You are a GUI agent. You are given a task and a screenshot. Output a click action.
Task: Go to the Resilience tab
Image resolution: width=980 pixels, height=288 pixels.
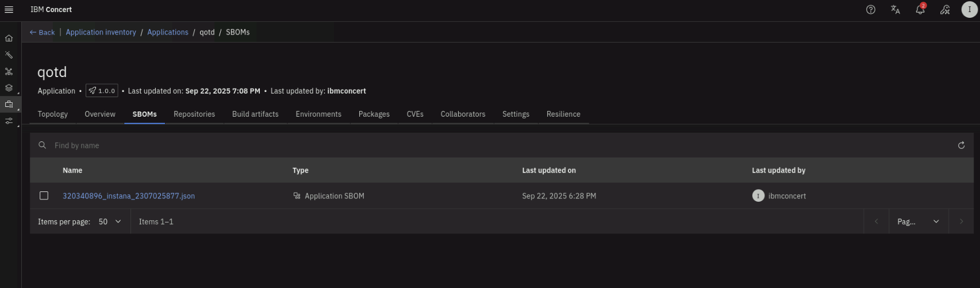coord(563,114)
